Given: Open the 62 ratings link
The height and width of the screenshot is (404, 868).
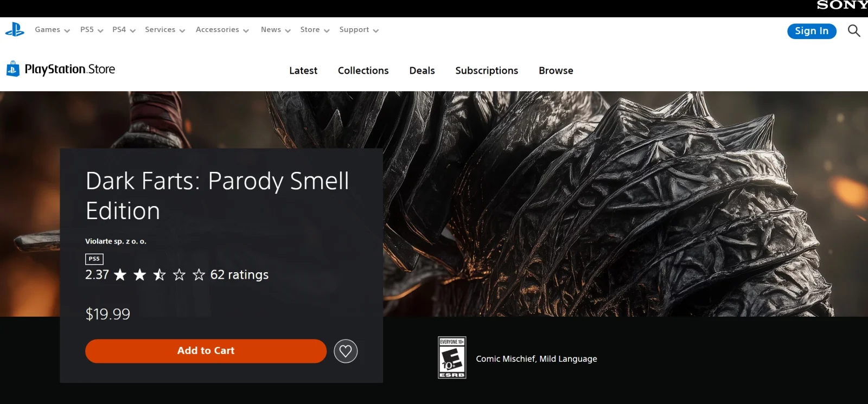Looking at the screenshot, I should pos(239,275).
